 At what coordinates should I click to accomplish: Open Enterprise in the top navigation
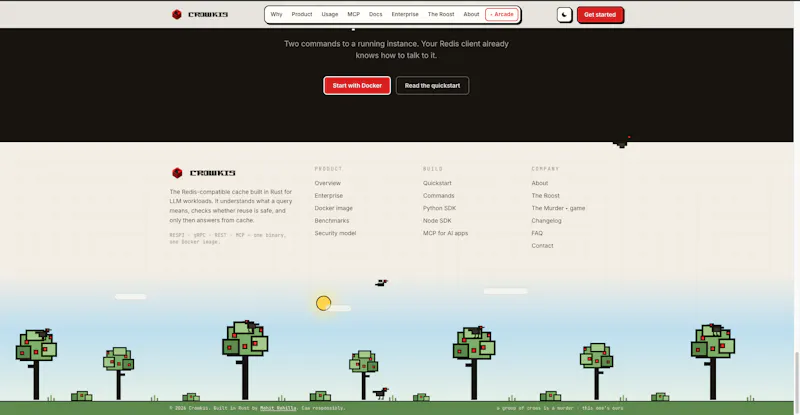pos(405,14)
